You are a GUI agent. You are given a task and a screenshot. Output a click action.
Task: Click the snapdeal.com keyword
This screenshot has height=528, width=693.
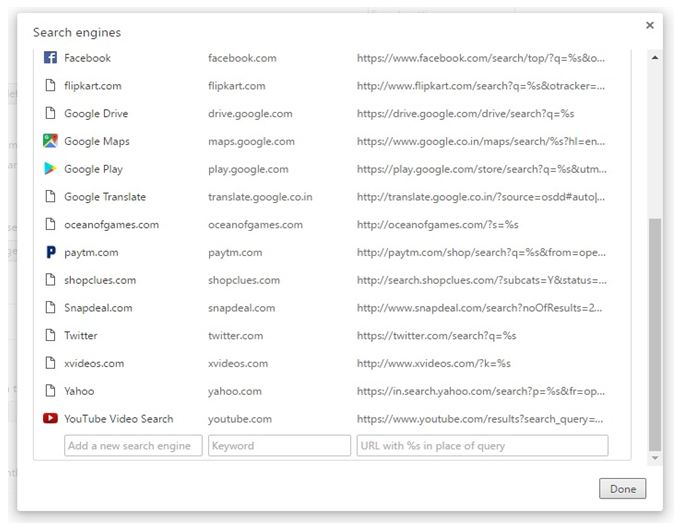pyautogui.click(x=241, y=308)
